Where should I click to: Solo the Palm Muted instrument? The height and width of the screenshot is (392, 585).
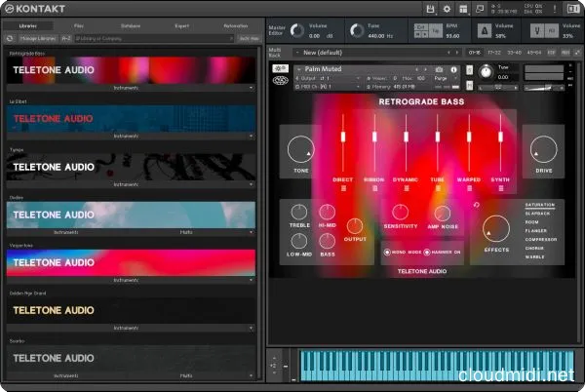[x=469, y=70]
